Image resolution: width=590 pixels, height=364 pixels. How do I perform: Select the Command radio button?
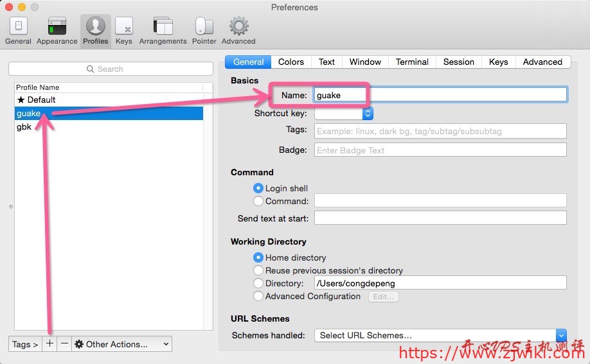click(x=258, y=201)
